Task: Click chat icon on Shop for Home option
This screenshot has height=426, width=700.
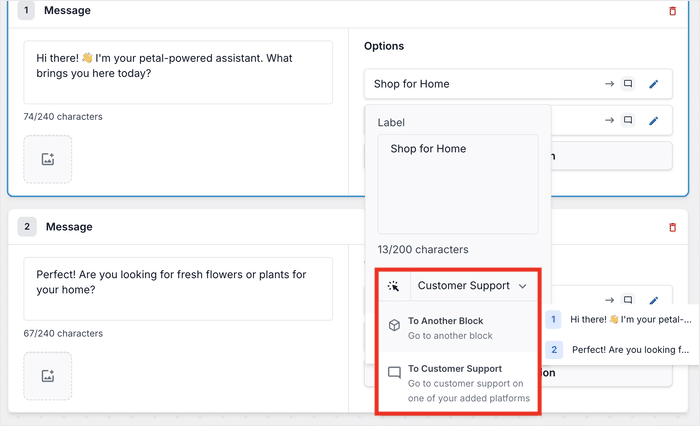Action: [628, 84]
